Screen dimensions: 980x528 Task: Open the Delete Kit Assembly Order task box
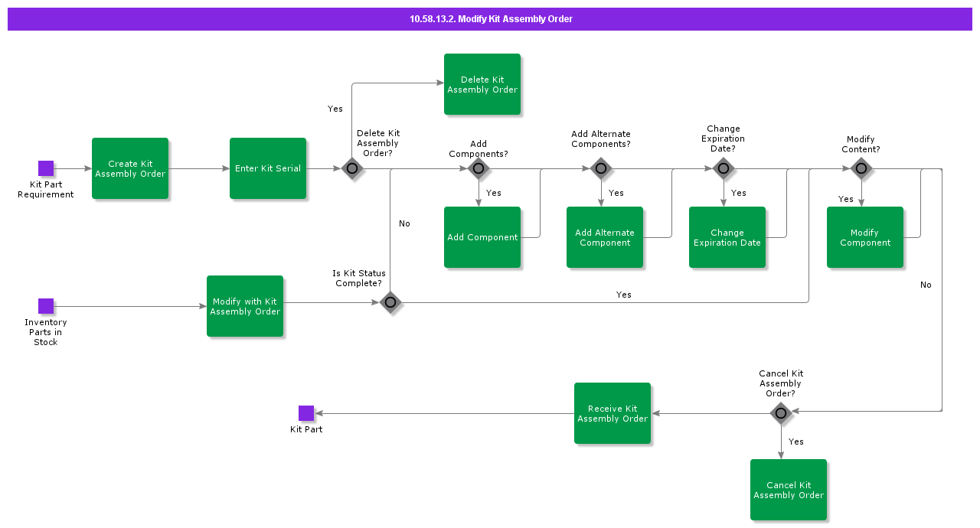click(482, 84)
